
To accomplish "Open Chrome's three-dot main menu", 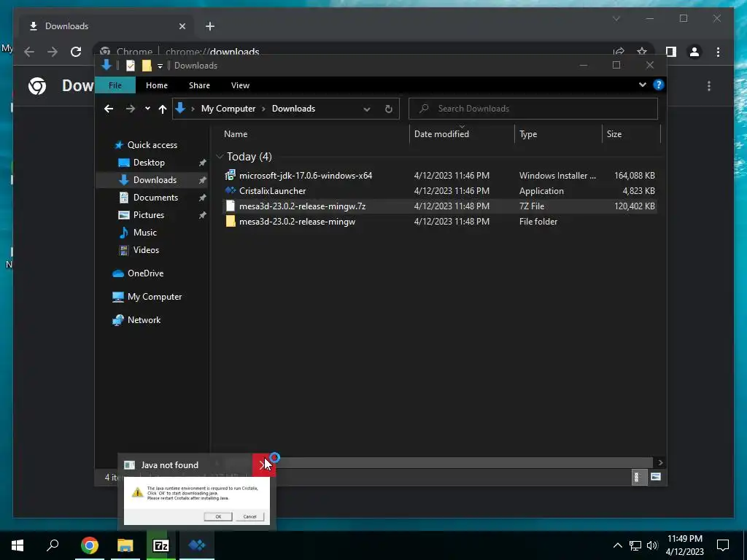I will pos(718,52).
